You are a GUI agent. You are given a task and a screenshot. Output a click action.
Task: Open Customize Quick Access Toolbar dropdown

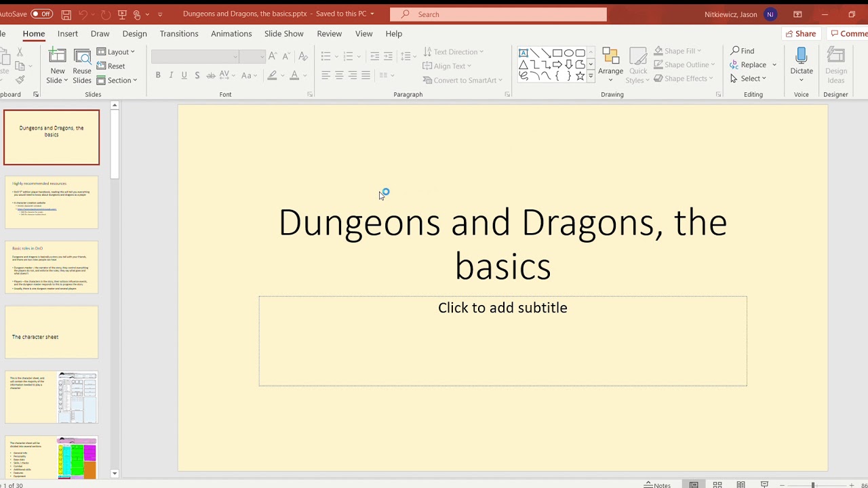[160, 14]
